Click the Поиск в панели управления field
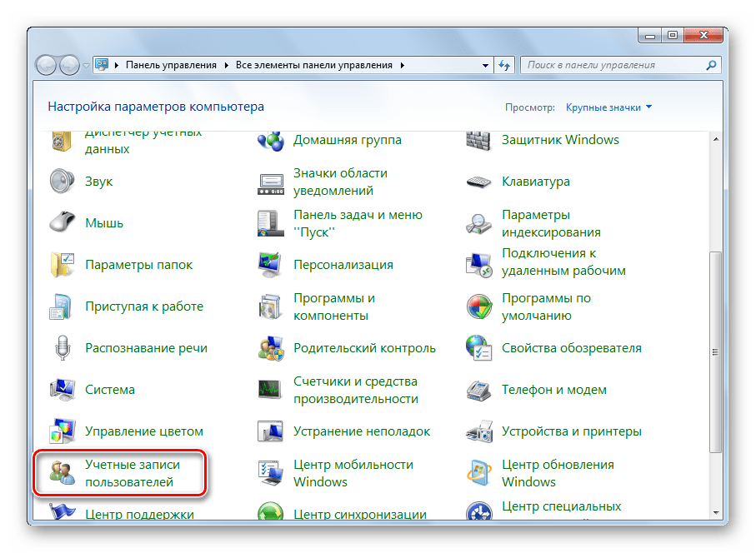 [x=617, y=65]
